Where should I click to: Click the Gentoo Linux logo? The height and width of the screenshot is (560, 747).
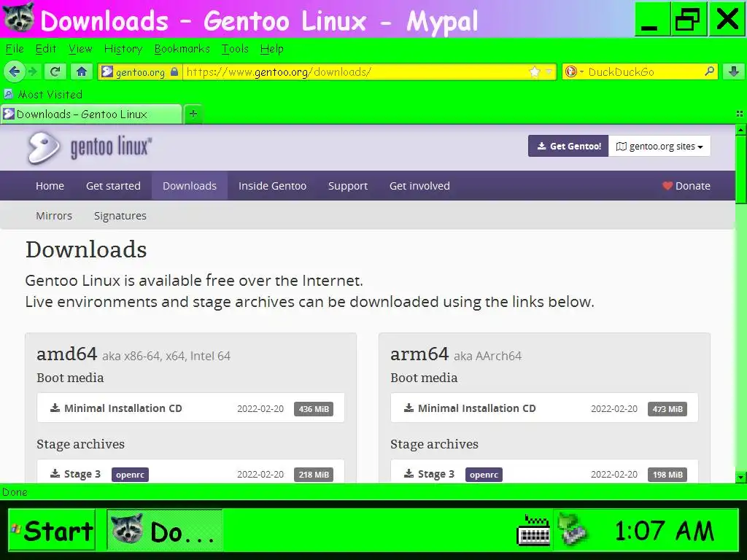coord(89,147)
